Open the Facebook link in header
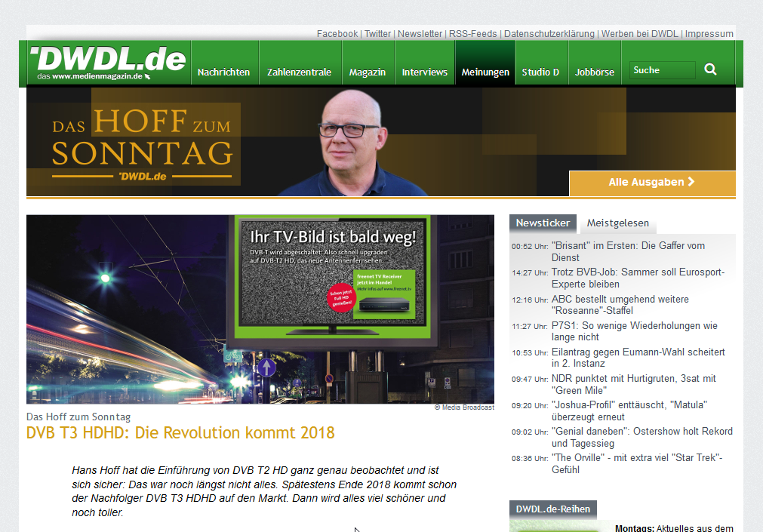 pyautogui.click(x=337, y=34)
